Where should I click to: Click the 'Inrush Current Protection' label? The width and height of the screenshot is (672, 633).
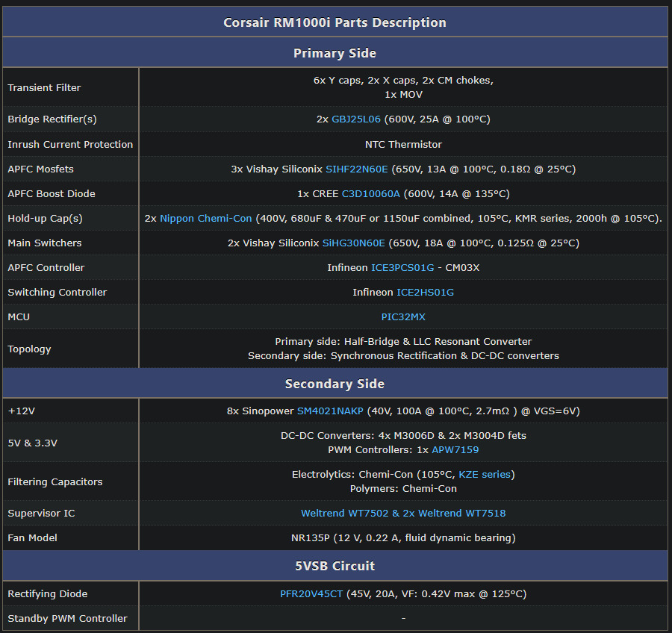70,144
